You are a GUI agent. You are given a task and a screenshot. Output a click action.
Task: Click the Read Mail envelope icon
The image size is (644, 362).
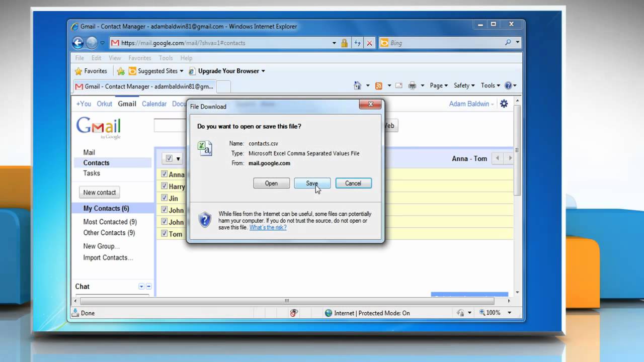pyautogui.click(x=398, y=85)
